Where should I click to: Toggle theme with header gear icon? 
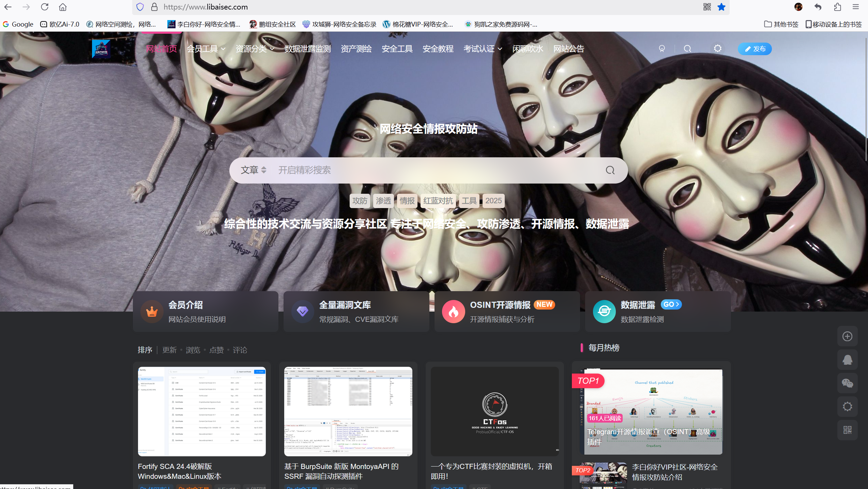718,49
